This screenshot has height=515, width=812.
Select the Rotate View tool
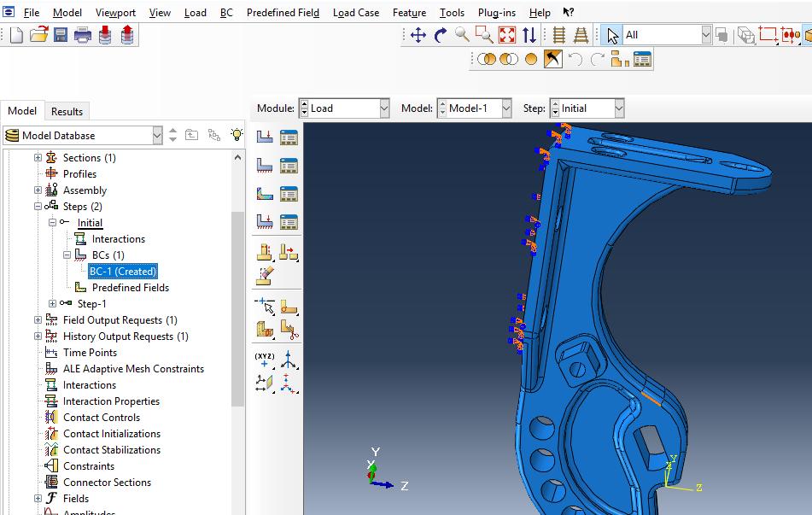click(441, 35)
